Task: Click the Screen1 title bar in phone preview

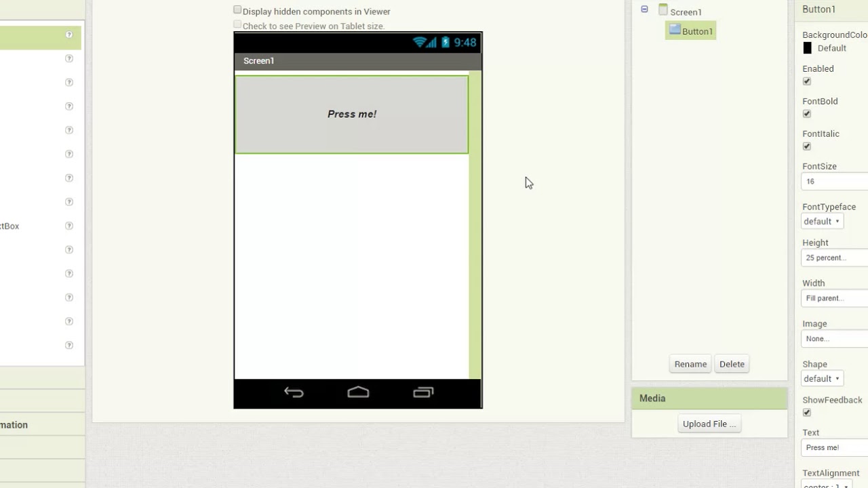Action: coord(358,61)
